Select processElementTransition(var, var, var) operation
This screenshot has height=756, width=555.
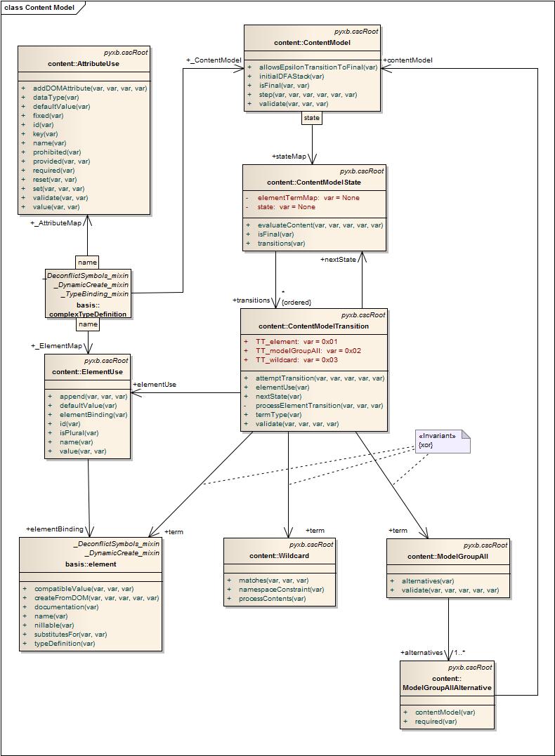319,406
